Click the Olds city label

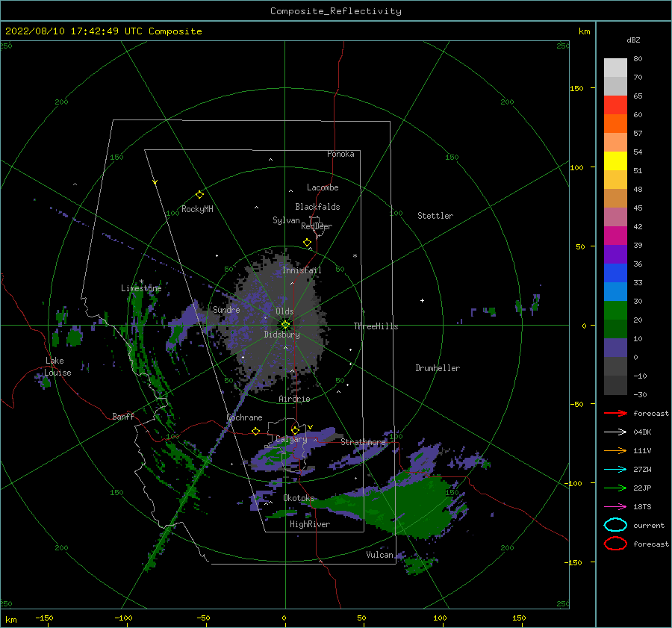pyautogui.click(x=284, y=311)
